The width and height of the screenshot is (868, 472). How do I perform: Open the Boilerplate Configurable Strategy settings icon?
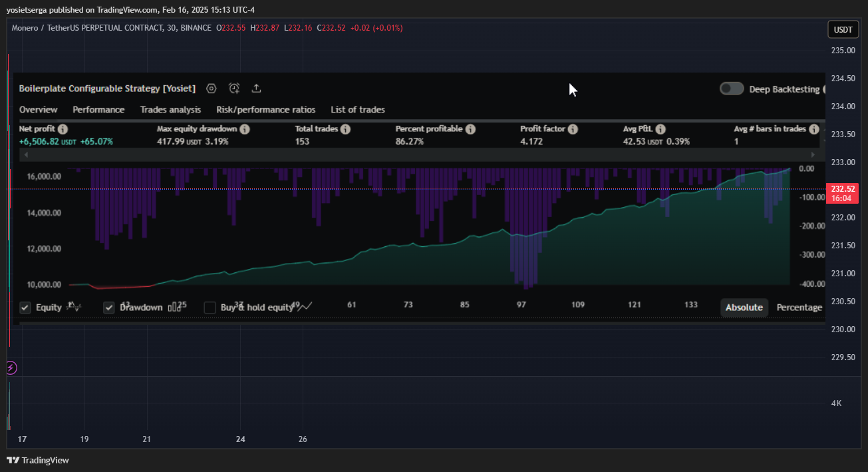coord(212,89)
